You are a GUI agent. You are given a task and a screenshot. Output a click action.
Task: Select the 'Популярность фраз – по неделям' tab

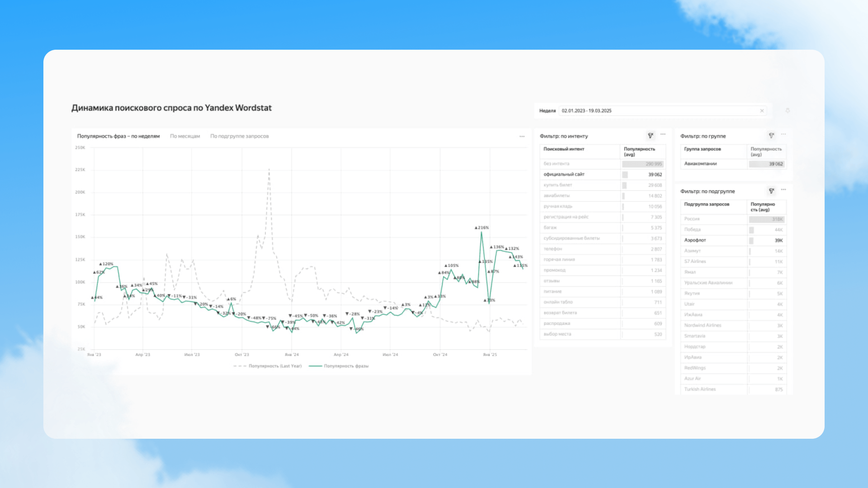point(118,136)
